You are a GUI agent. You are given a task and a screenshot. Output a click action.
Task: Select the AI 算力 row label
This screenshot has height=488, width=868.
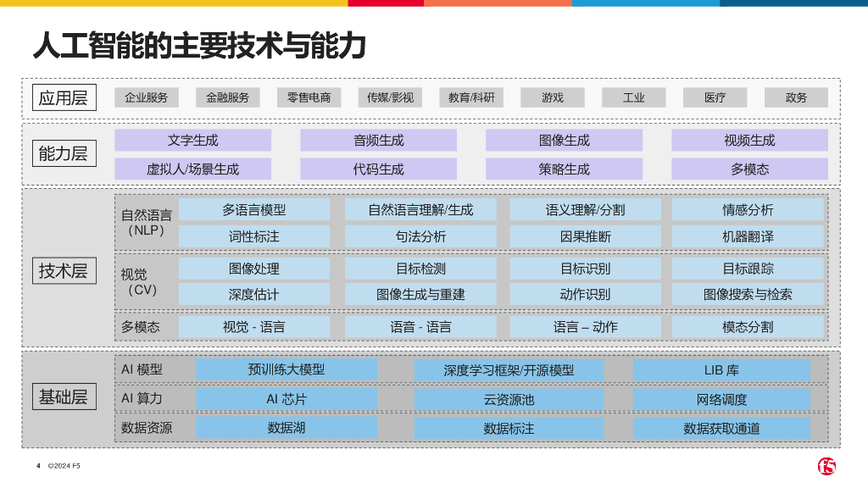pyautogui.click(x=142, y=399)
